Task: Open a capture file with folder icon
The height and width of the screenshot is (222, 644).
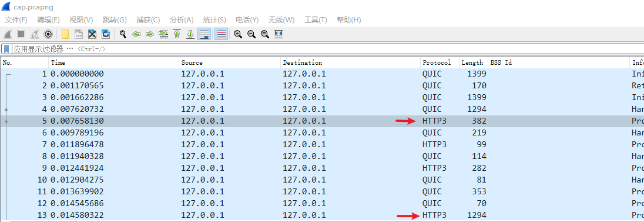Action: coord(65,34)
